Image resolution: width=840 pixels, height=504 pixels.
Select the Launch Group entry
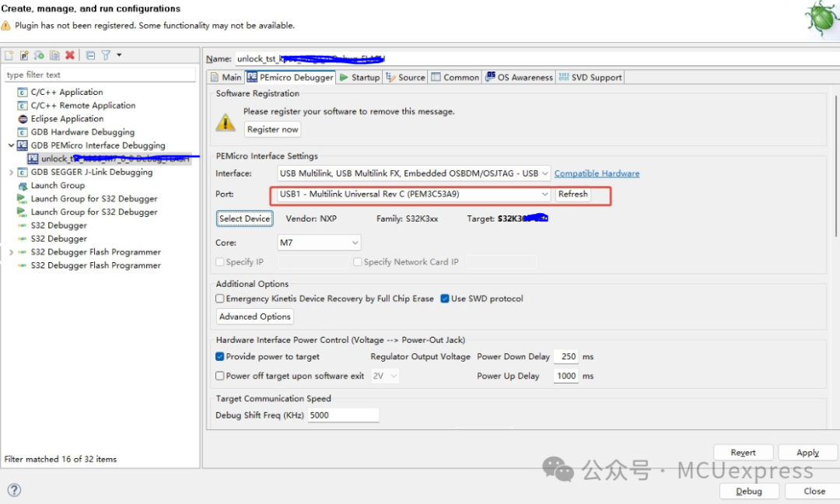(58, 185)
